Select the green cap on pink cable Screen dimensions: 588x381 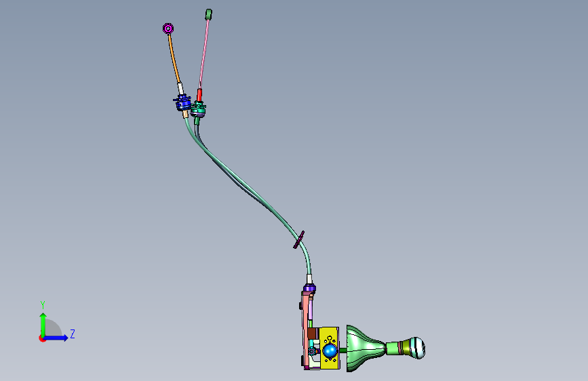[209, 14]
